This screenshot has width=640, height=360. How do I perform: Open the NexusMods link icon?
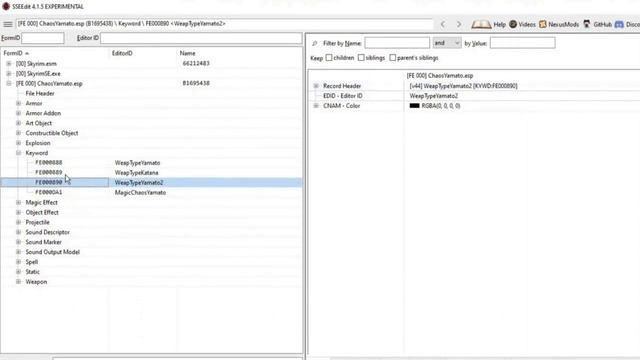click(542, 24)
